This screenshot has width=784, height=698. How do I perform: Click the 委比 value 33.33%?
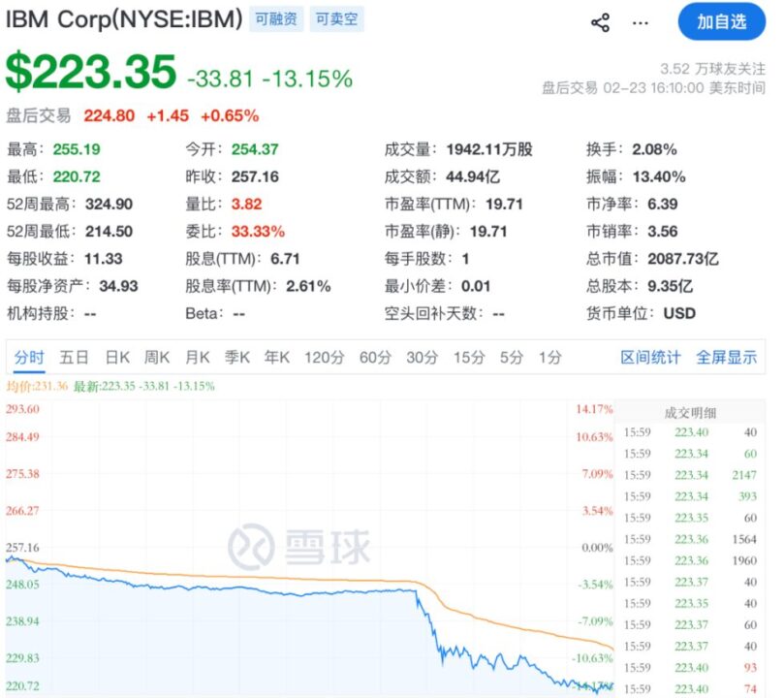click(258, 232)
